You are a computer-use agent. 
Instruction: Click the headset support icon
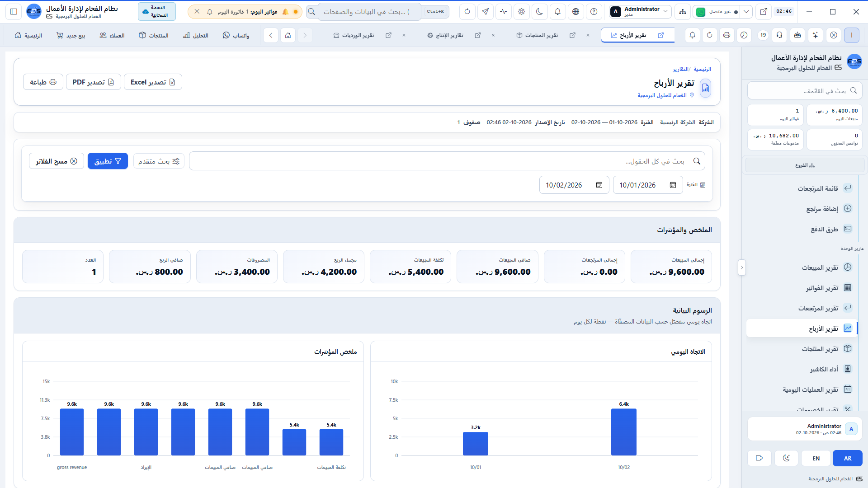(779, 35)
